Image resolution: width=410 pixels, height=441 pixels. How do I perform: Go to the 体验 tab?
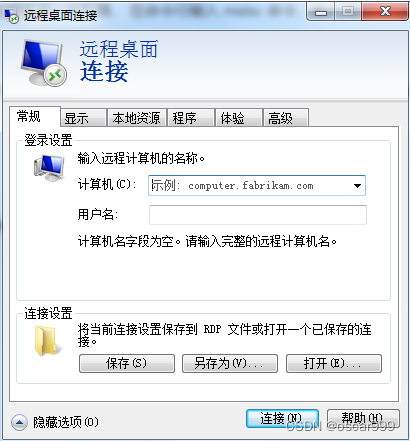pyautogui.click(x=239, y=118)
